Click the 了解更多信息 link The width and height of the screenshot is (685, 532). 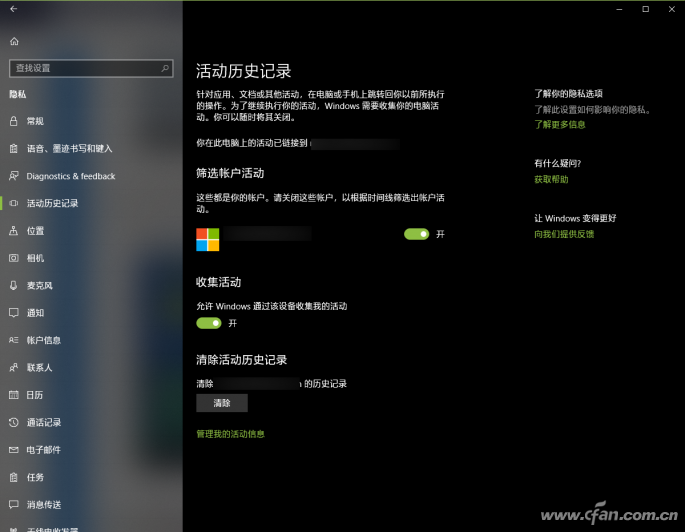coord(559,125)
